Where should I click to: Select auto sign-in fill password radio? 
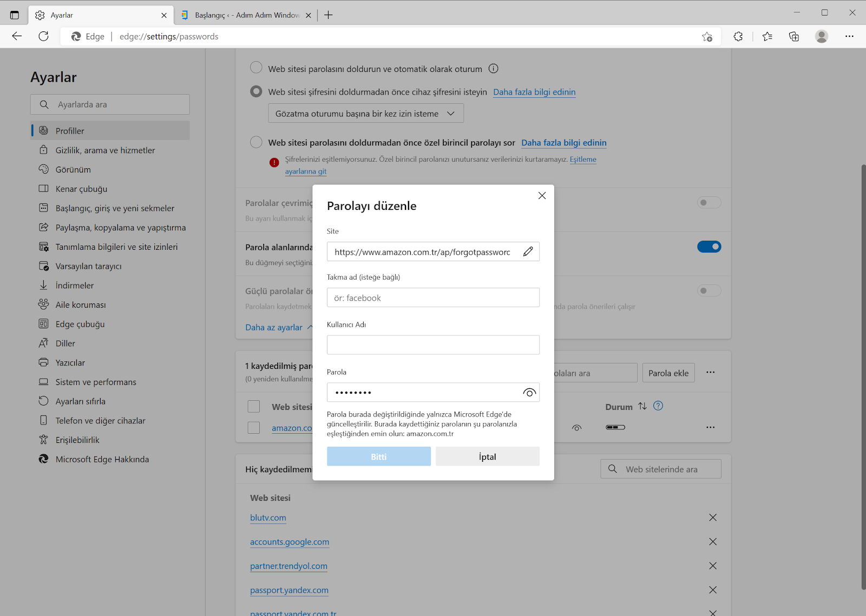(x=256, y=68)
